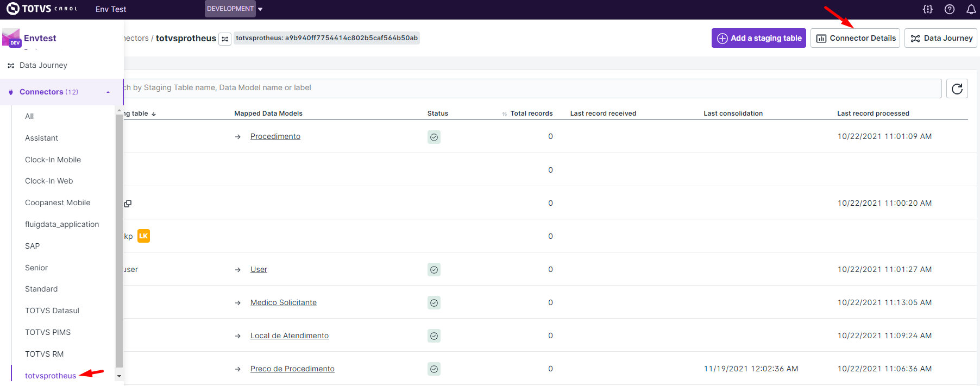The image size is (980, 386).
Task: Select the SAP connector
Action: coord(32,246)
